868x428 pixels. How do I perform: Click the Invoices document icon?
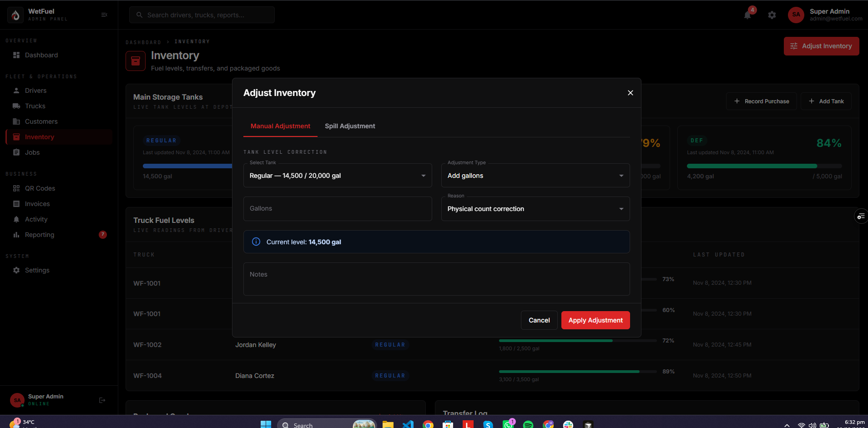16,204
